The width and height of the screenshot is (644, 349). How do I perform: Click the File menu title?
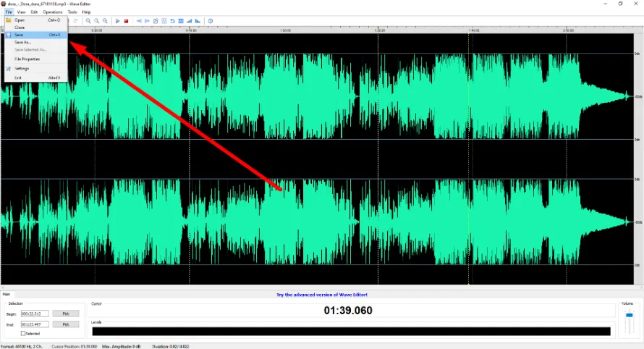tap(9, 12)
